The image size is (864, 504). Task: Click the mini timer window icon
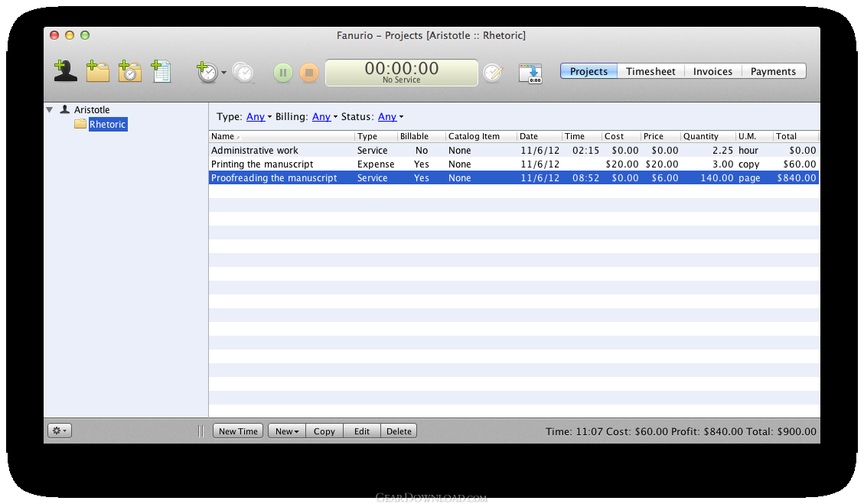point(530,73)
